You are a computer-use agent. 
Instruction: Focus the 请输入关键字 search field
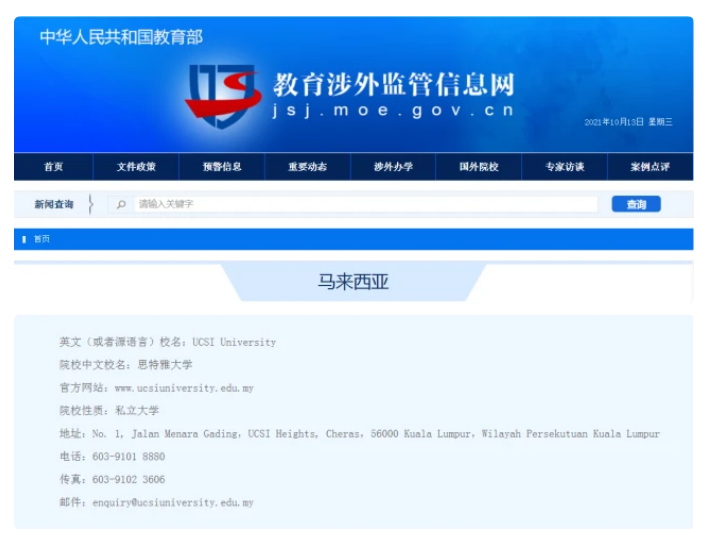(x=366, y=204)
